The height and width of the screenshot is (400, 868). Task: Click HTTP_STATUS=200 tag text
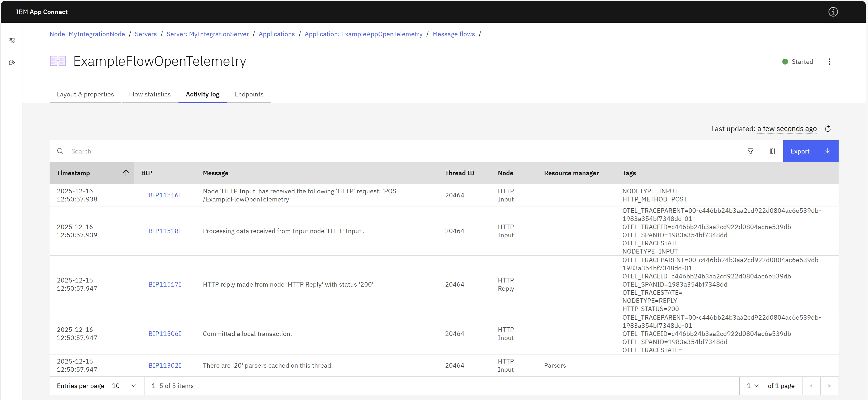pos(650,309)
